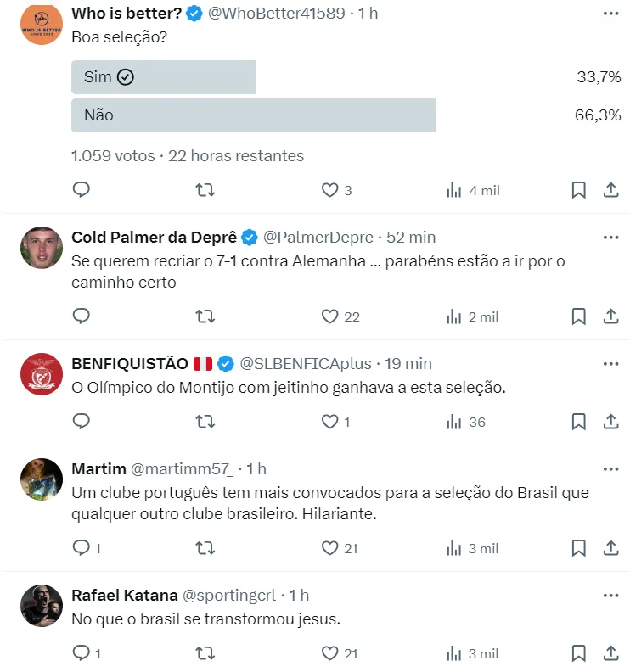
Task: Reply to Martim's tweet
Action: [x=82, y=548]
